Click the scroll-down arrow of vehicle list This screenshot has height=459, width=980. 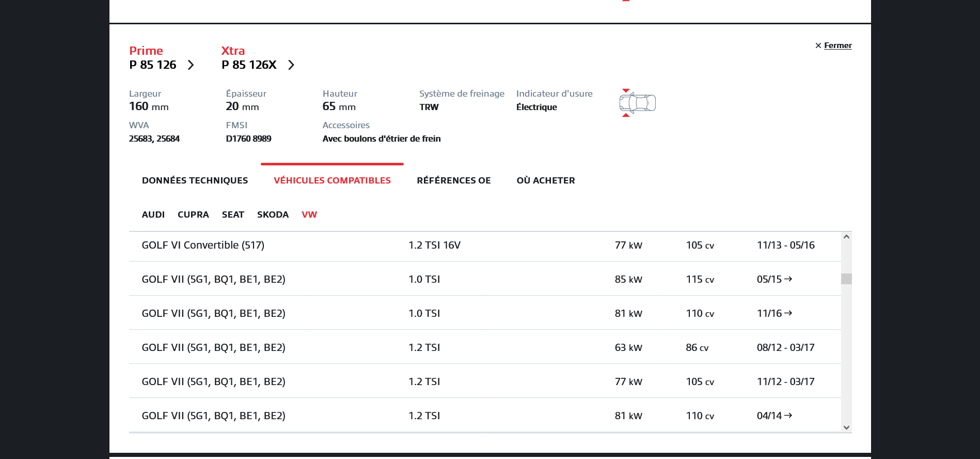coord(846,427)
